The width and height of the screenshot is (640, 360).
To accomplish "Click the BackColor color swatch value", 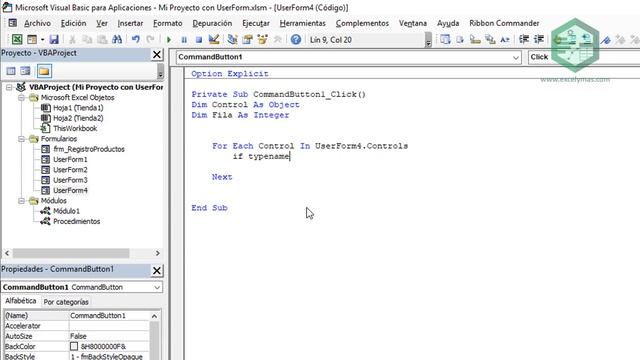I will (x=74, y=346).
